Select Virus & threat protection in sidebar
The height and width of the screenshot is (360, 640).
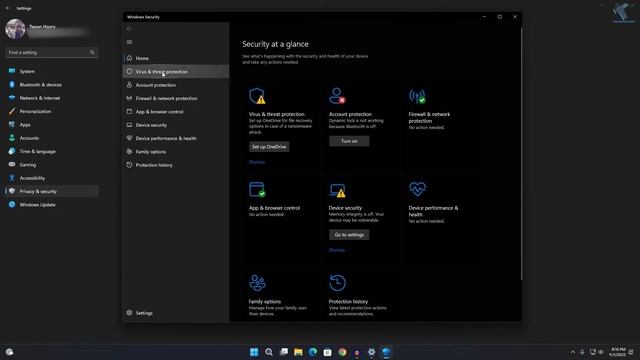pos(176,72)
